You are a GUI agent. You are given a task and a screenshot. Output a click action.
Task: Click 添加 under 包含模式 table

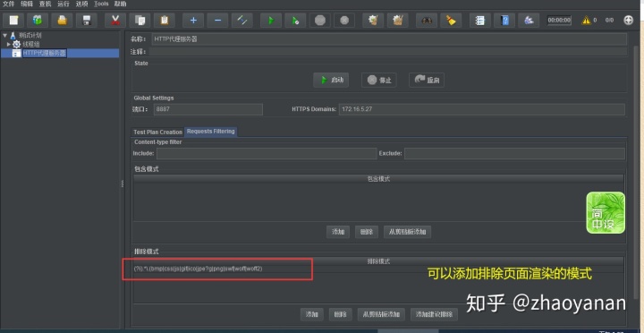338,232
